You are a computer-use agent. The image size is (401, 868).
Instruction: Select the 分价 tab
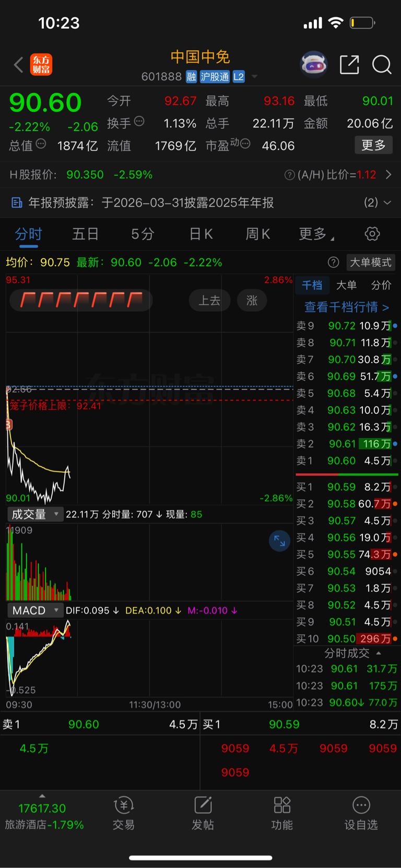click(381, 285)
